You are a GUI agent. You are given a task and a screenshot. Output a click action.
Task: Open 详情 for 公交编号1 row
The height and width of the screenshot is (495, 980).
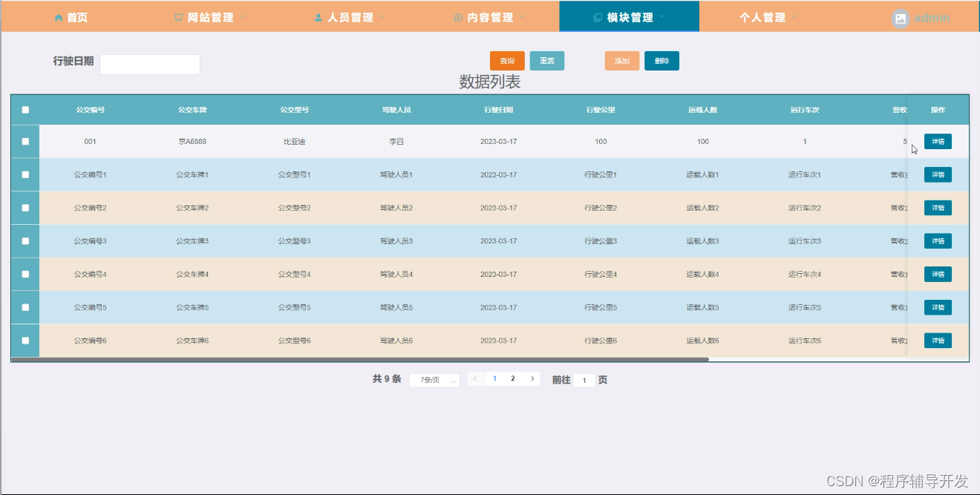[938, 174]
